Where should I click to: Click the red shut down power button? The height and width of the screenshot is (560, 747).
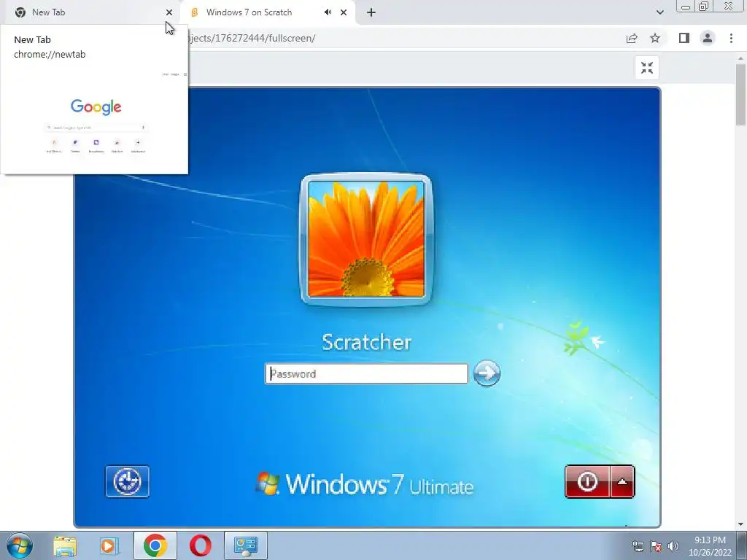coord(587,481)
